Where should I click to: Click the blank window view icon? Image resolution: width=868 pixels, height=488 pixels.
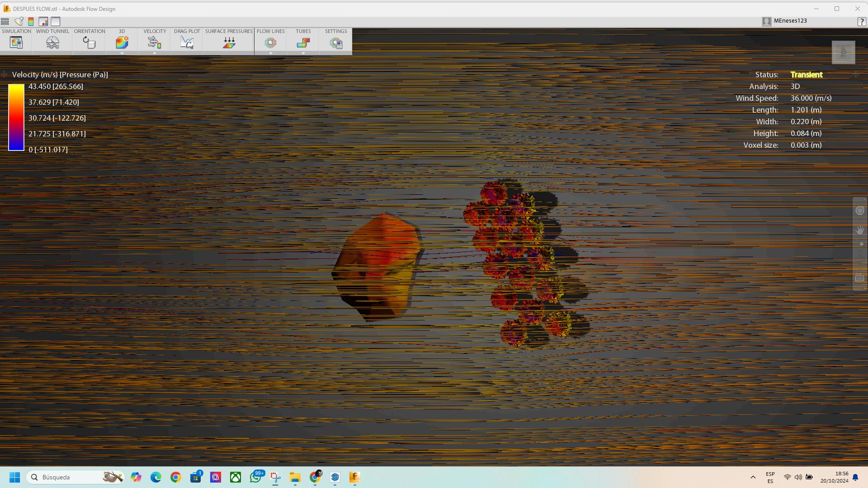pos(56,21)
